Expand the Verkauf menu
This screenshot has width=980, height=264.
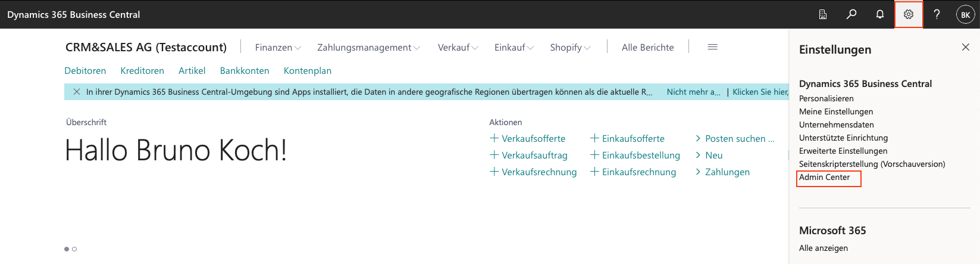[458, 47]
